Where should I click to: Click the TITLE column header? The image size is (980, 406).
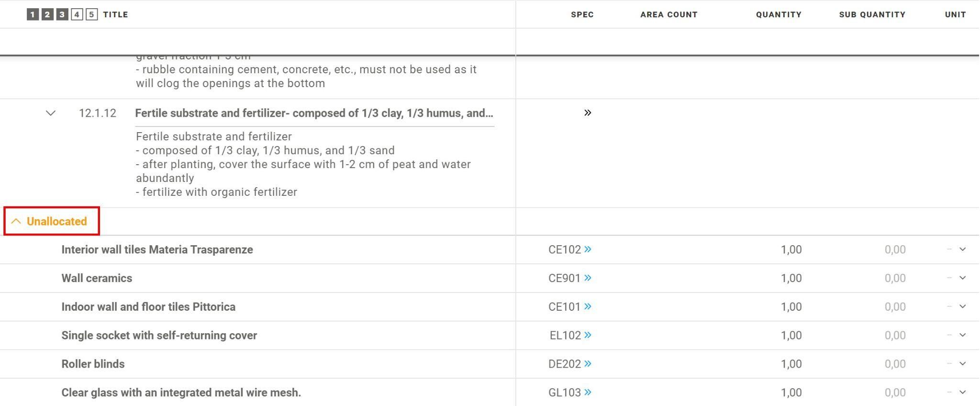click(x=115, y=15)
